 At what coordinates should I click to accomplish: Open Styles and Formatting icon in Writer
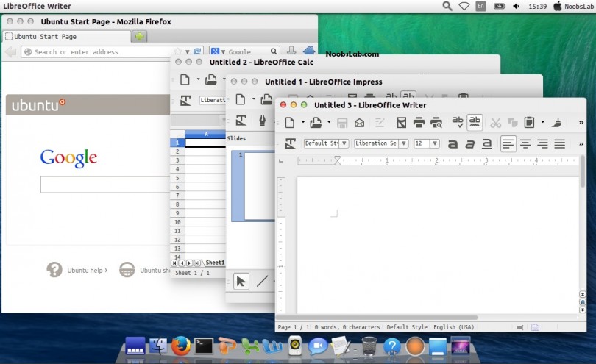click(x=291, y=143)
